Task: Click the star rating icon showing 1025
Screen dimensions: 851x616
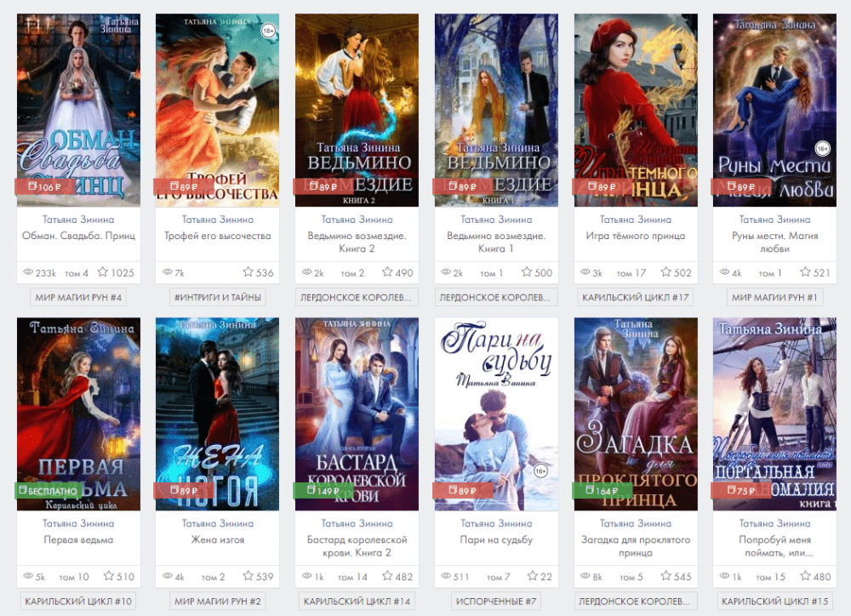Action: (103, 272)
